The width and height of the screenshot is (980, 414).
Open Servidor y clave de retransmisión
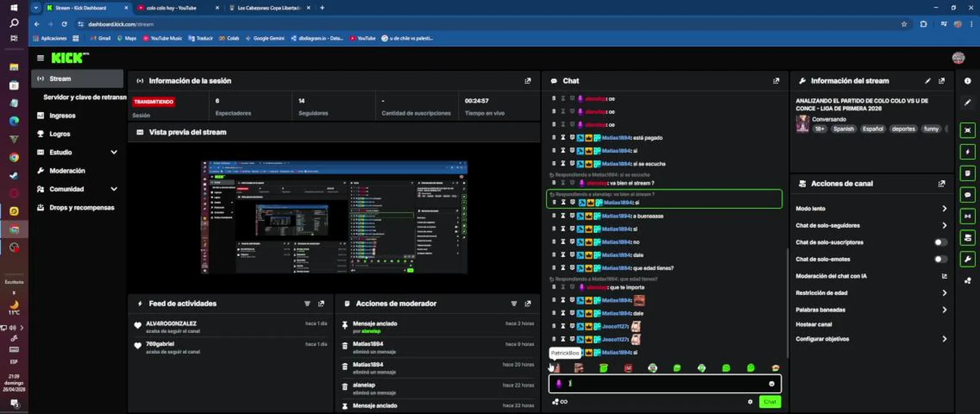[85, 97]
